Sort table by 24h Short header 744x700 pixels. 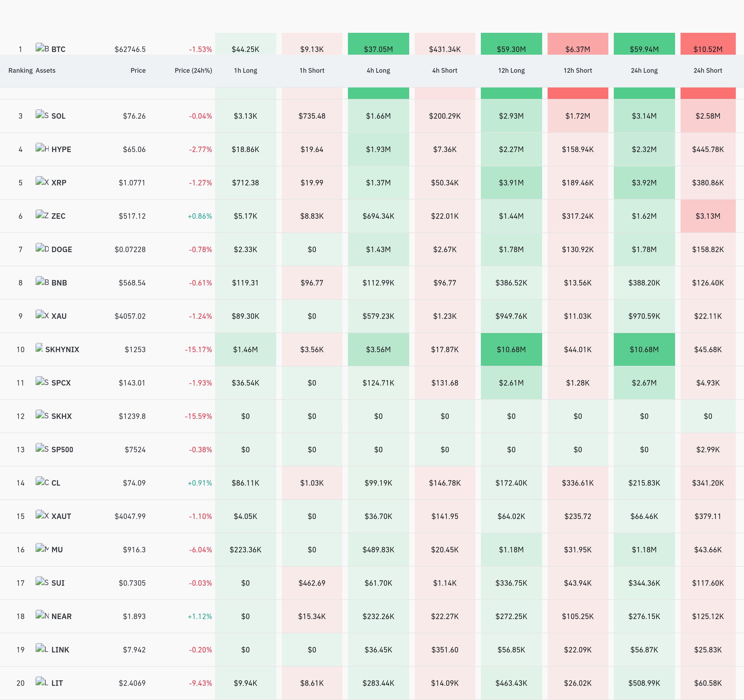(708, 70)
